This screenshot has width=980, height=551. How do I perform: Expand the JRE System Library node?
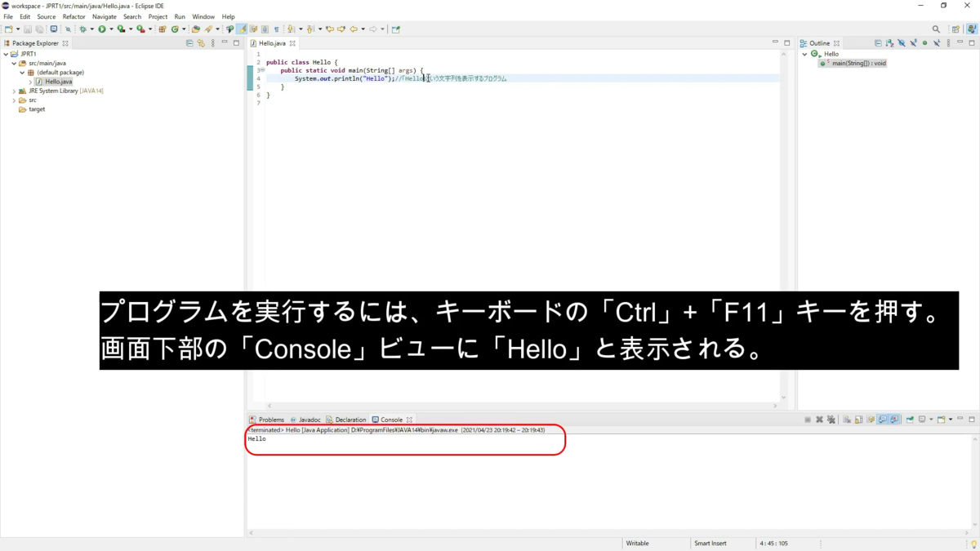pyautogui.click(x=14, y=91)
